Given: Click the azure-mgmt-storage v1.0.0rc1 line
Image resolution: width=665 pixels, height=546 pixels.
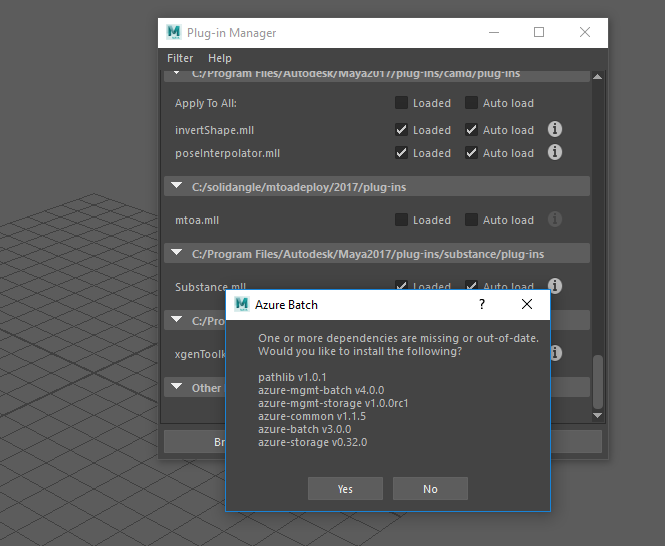Looking at the screenshot, I should coord(333,403).
